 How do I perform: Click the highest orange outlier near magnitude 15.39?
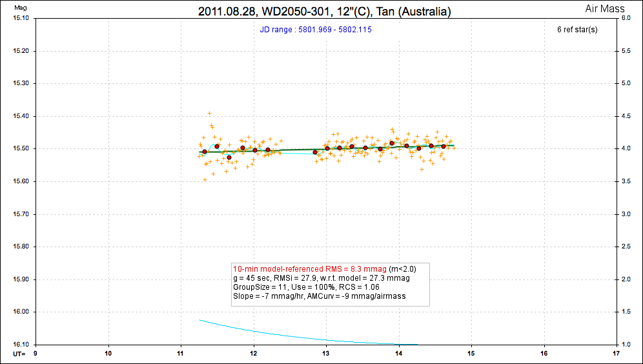(209, 113)
